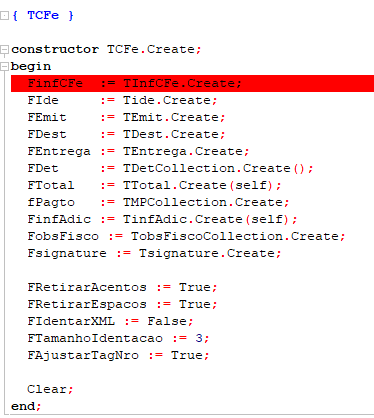374x418 pixels.
Task: Click the False value of FIdentarXML
Action: 167,321
